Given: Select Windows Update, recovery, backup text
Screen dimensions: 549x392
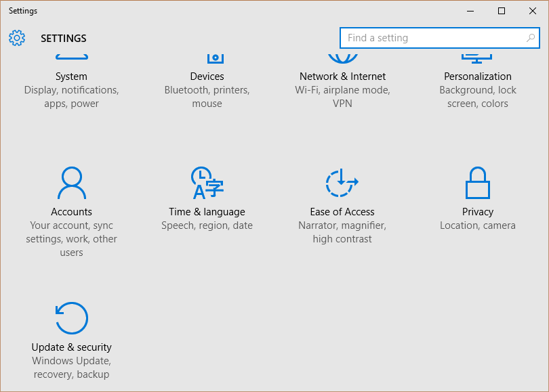Looking at the screenshot, I should [71, 368].
